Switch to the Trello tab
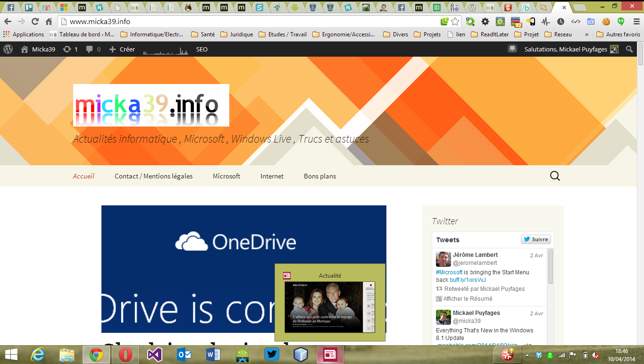Screen dimensions: 644x364 coord(28,8)
